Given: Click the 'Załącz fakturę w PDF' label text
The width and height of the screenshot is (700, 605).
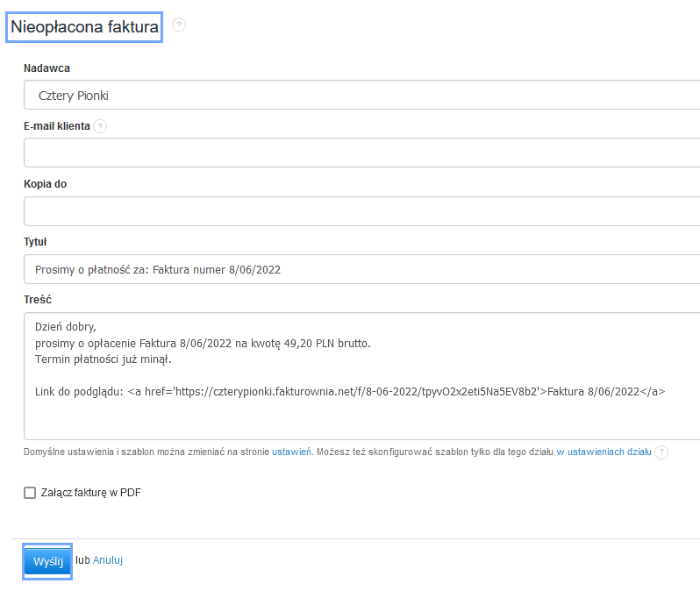Looking at the screenshot, I should [91, 493].
